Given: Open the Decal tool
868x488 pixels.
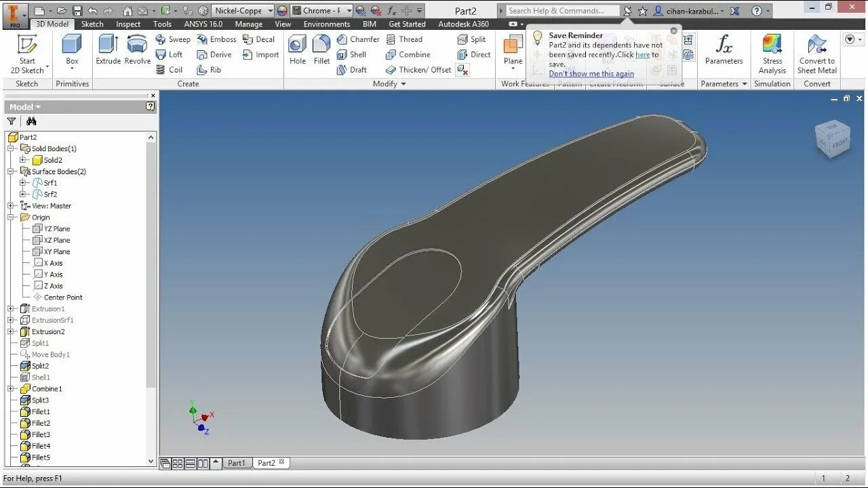Looking at the screenshot, I should coord(259,39).
